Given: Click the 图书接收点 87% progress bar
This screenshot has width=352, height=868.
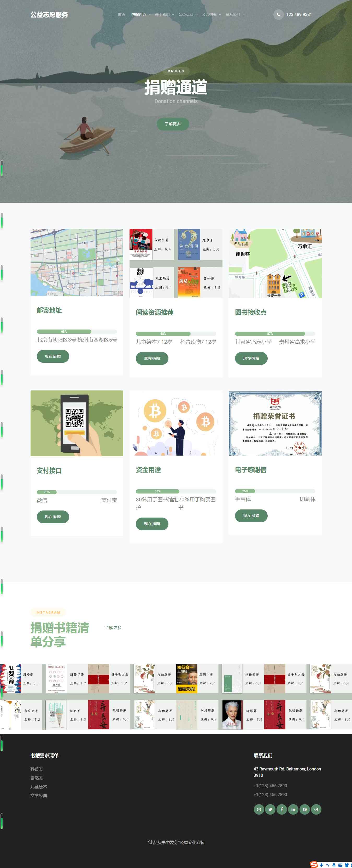Looking at the screenshot, I should tap(275, 334).
